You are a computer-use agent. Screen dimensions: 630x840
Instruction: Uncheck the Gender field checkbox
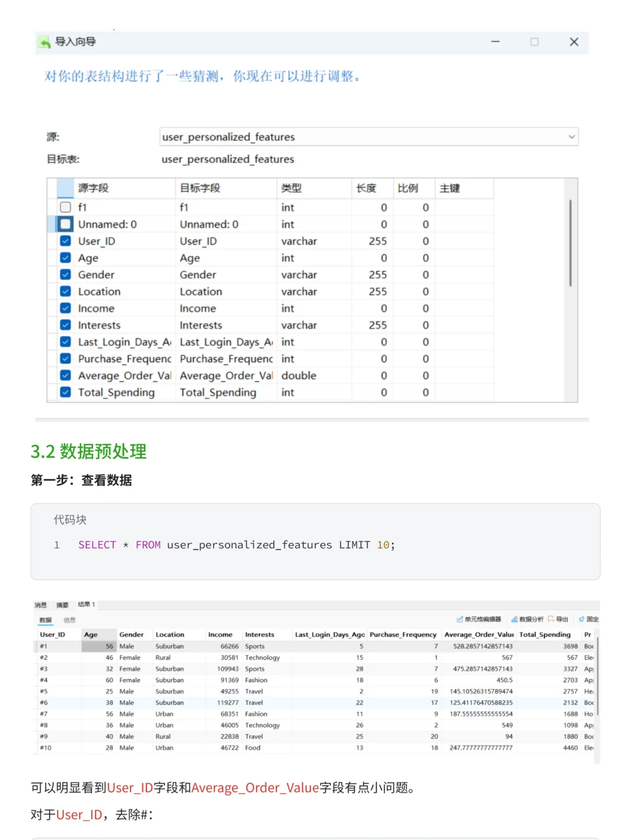pyautogui.click(x=65, y=275)
